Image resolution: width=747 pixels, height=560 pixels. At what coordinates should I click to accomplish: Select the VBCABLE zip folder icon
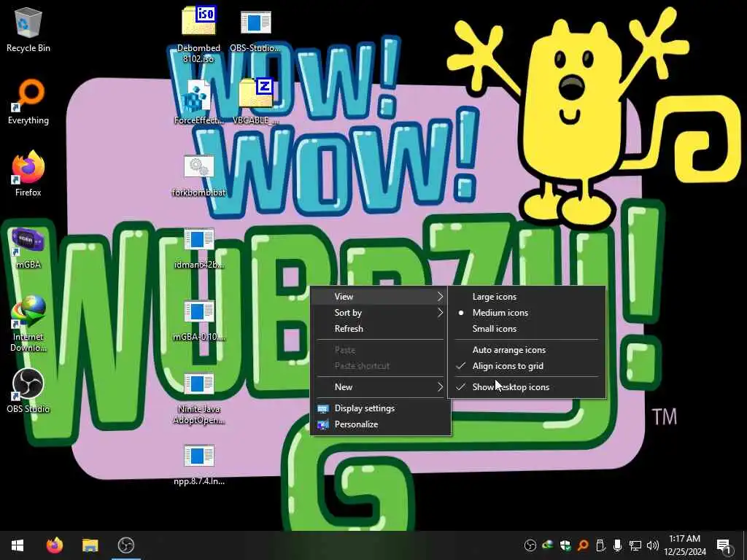[x=256, y=101]
